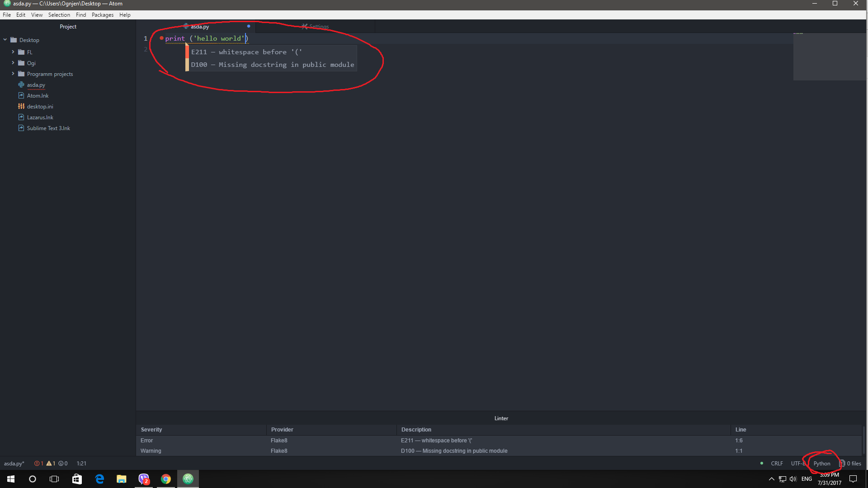
Task: Select Sublime Text 3.lnk in the tree
Action: click(x=48, y=128)
